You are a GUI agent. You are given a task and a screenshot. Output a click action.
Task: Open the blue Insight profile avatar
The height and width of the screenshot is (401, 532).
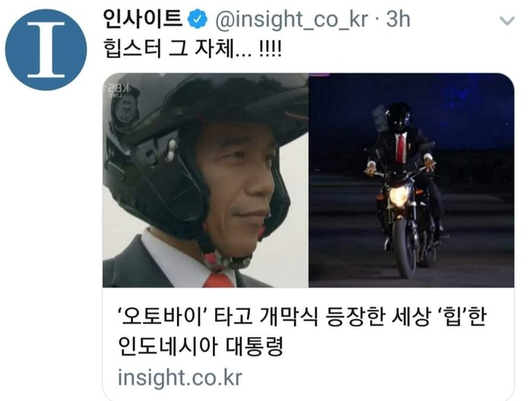coord(46,50)
